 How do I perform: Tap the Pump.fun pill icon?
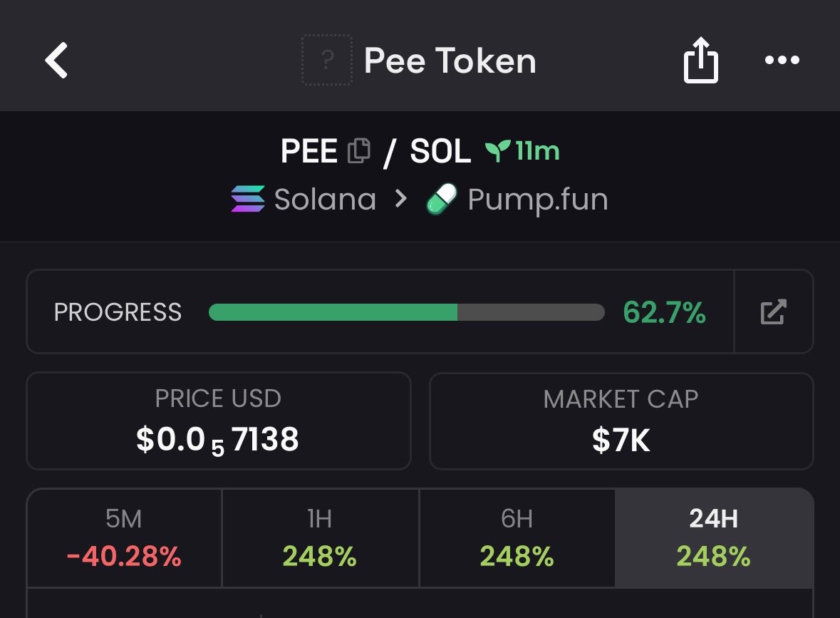point(442,199)
